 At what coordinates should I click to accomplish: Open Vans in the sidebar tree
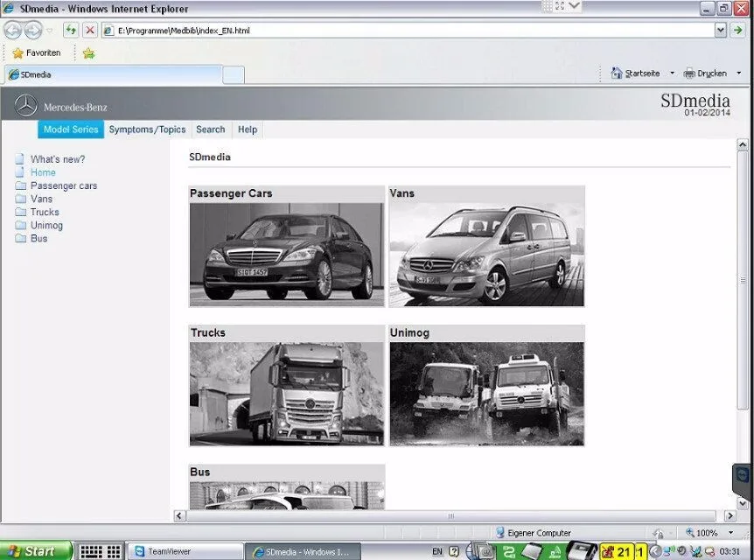click(41, 199)
